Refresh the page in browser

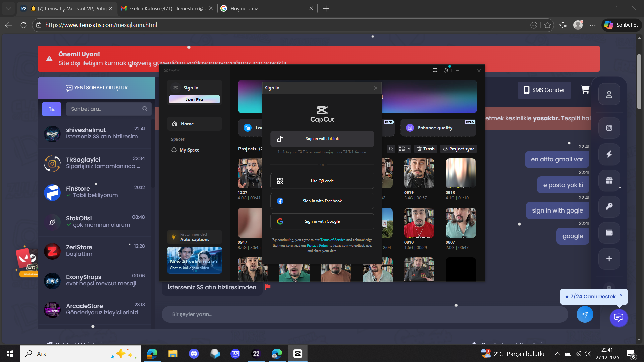(x=23, y=25)
